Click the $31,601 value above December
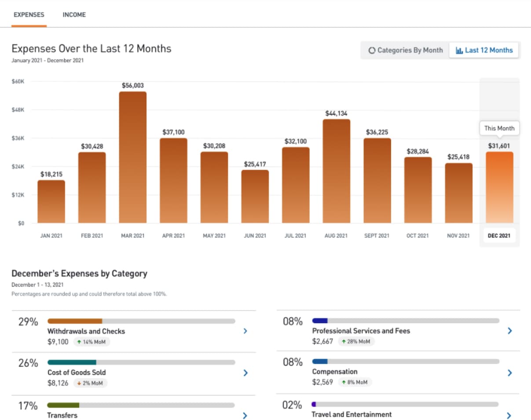Image resolution: width=531 pixels, height=420 pixels. point(499,146)
